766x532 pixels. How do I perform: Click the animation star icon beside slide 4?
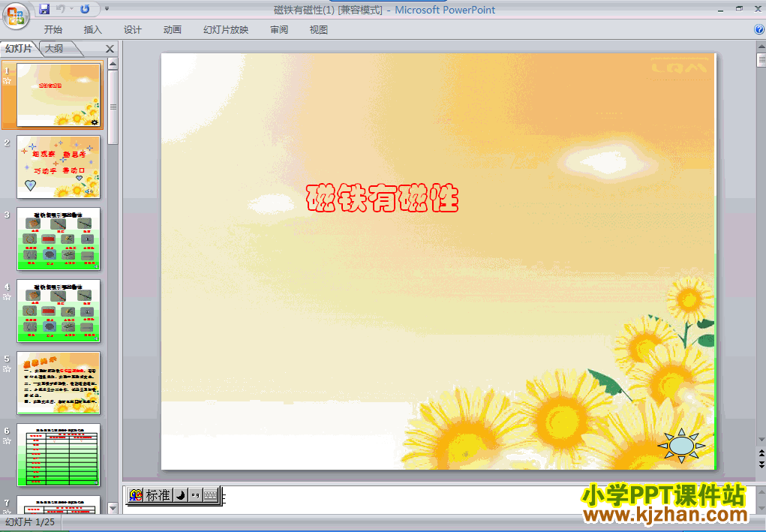tap(8, 297)
